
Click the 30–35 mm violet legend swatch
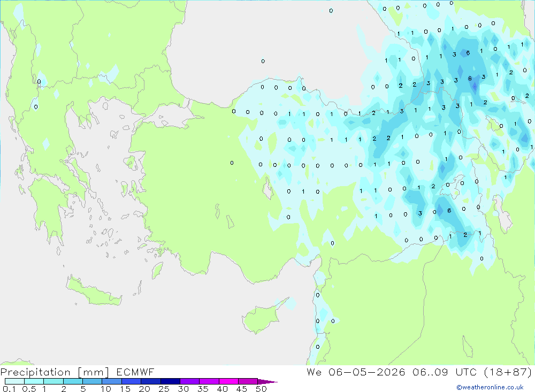pos(190,381)
